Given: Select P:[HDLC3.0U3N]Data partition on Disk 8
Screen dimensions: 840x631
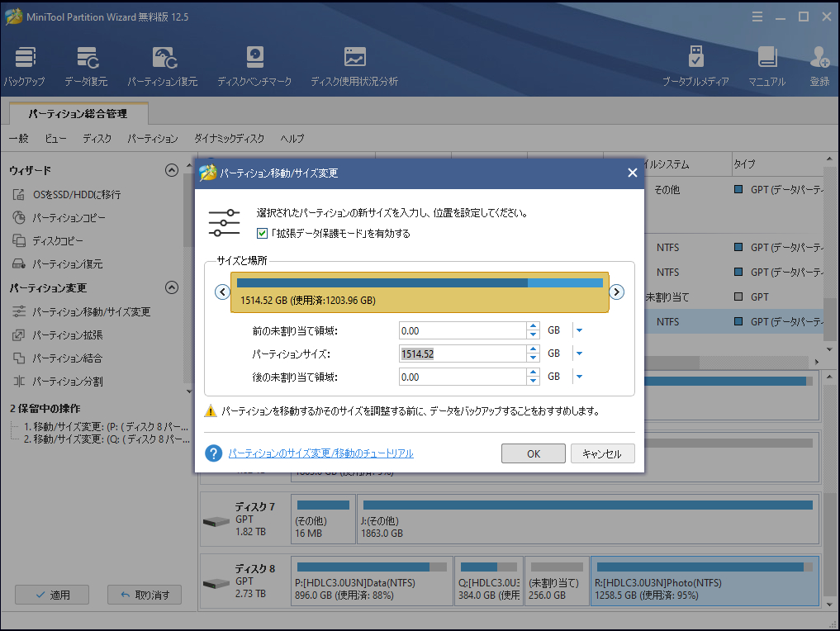Looking at the screenshot, I should coord(372,581).
